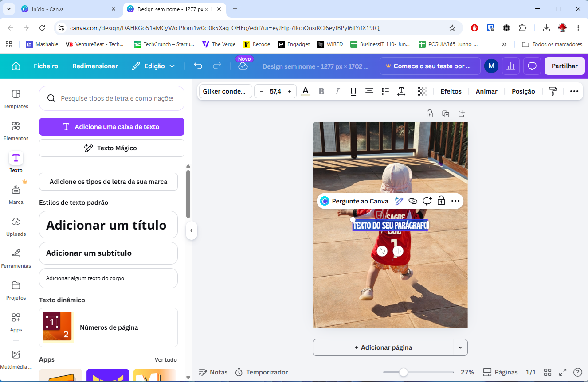Viewport: 588px width, 382px height.
Task: Click the rotate handle of text
Action: [382, 251]
